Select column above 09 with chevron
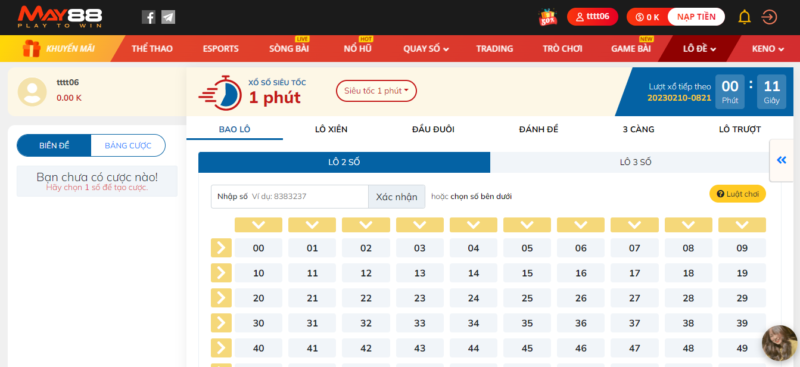This screenshot has width=800, height=367. coord(742,225)
